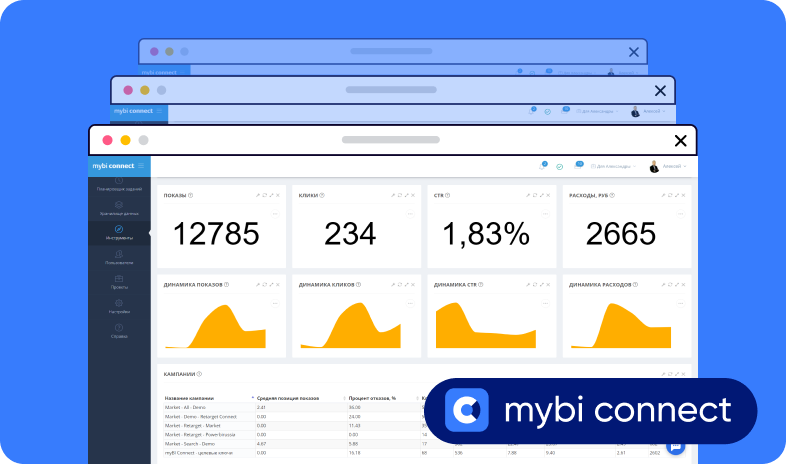Click the yellow dot on front window
786x464 pixels.
coord(125,140)
